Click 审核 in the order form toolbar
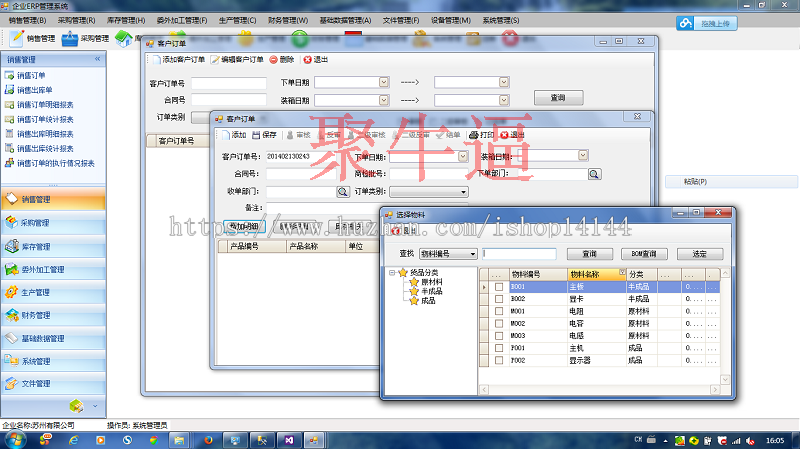Screen dimensions: 800x449 coord(298,135)
